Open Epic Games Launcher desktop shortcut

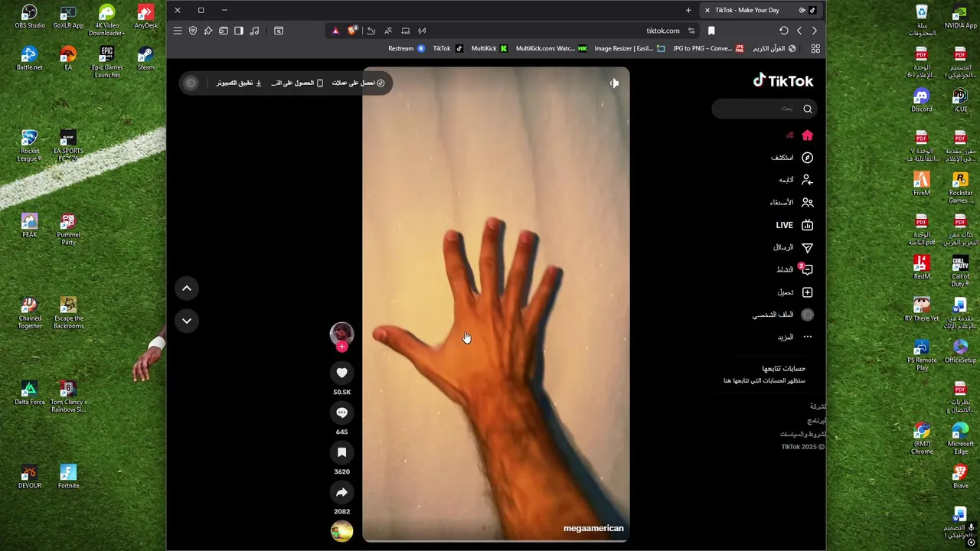107,62
